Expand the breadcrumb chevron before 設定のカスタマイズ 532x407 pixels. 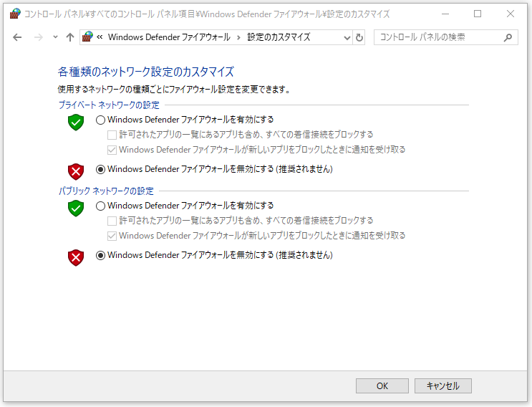click(238, 37)
